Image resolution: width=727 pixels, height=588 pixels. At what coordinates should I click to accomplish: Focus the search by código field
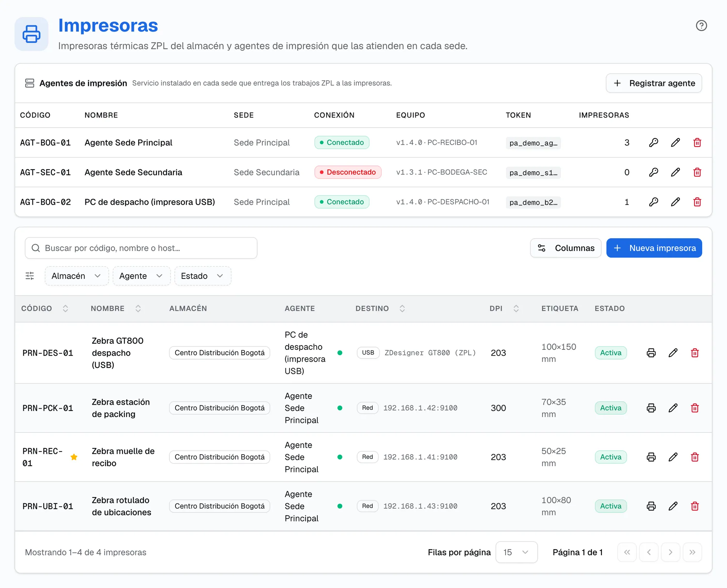click(x=141, y=248)
